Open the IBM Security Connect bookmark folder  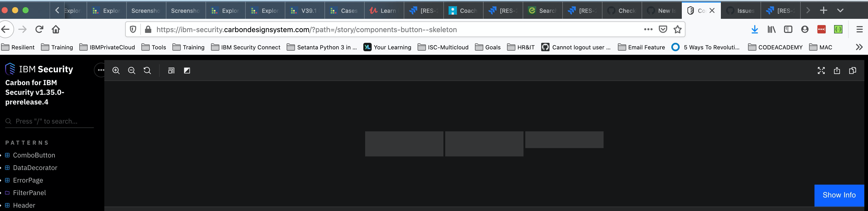click(246, 47)
